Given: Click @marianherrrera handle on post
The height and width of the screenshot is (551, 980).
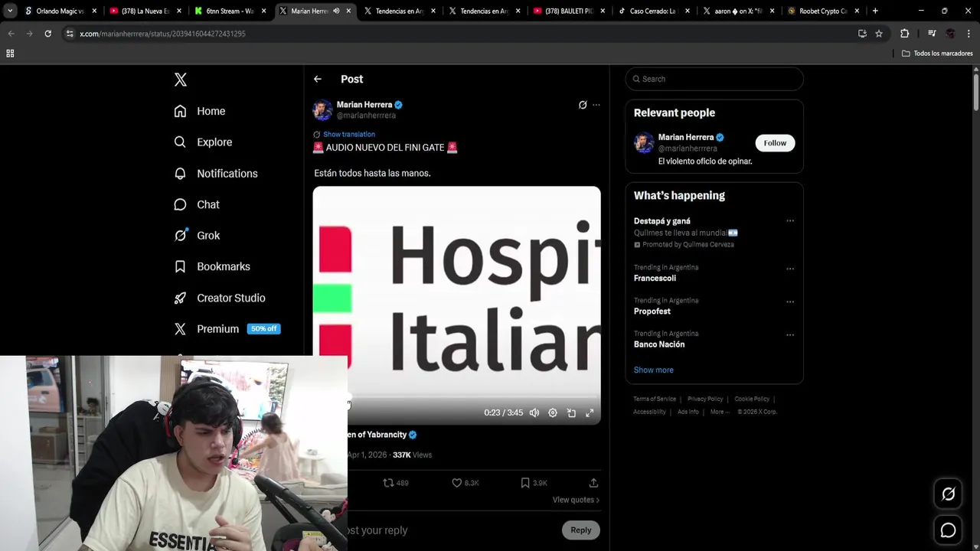Looking at the screenshot, I should pyautogui.click(x=366, y=116).
